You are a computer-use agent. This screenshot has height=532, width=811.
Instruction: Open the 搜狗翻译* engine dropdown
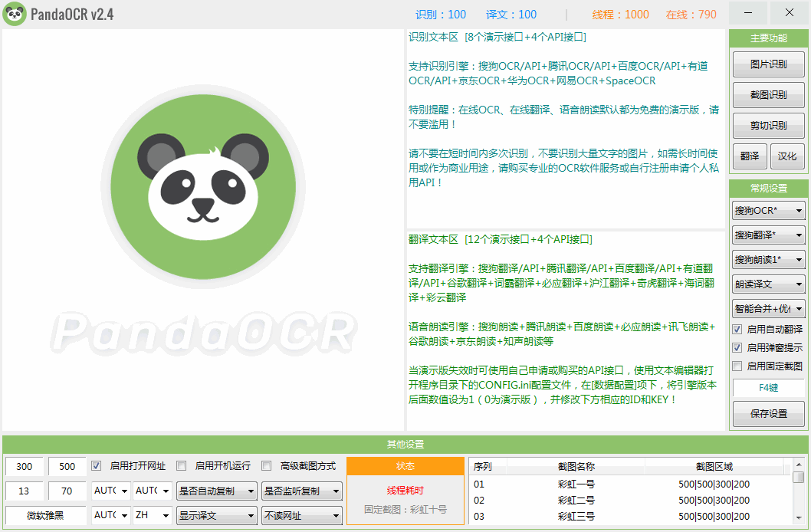pos(769,235)
